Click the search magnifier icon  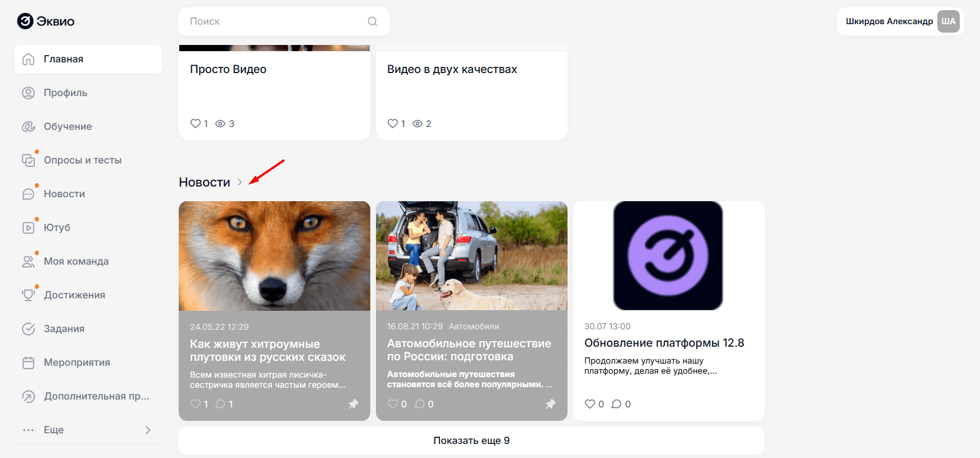coord(372,21)
